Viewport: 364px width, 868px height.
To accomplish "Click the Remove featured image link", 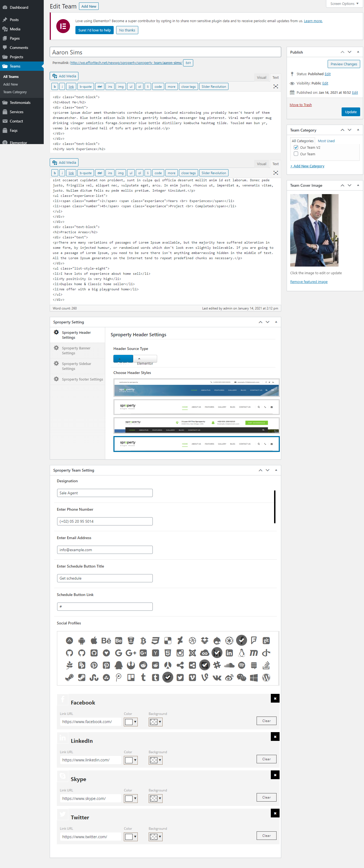I will pyautogui.click(x=309, y=282).
